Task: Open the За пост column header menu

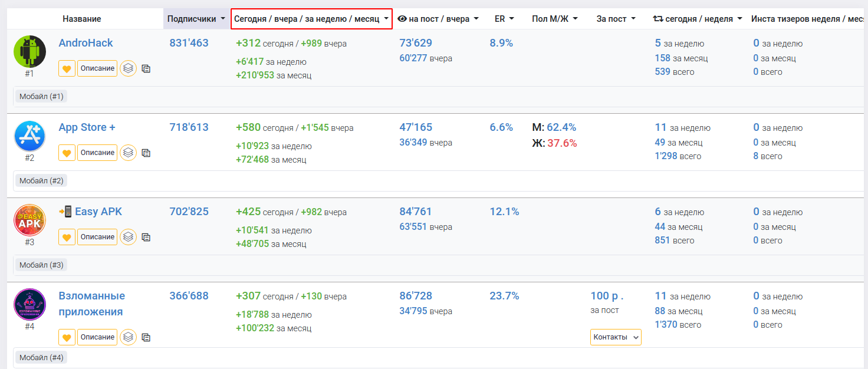Action: click(616, 19)
